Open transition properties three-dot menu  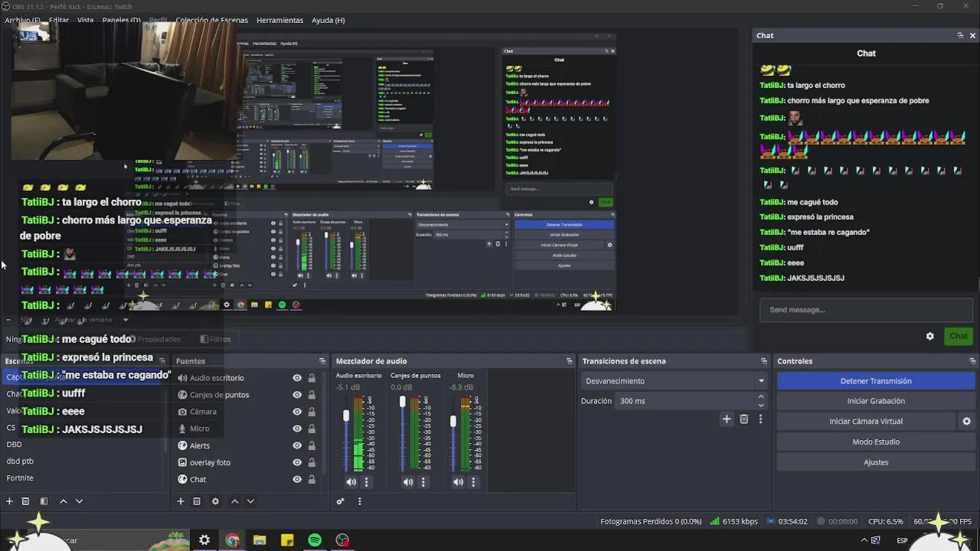click(760, 419)
